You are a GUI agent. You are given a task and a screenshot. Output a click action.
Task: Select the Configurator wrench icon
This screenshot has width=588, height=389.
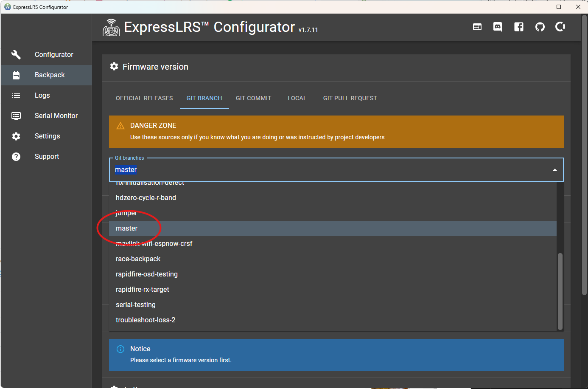click(16, 54)
